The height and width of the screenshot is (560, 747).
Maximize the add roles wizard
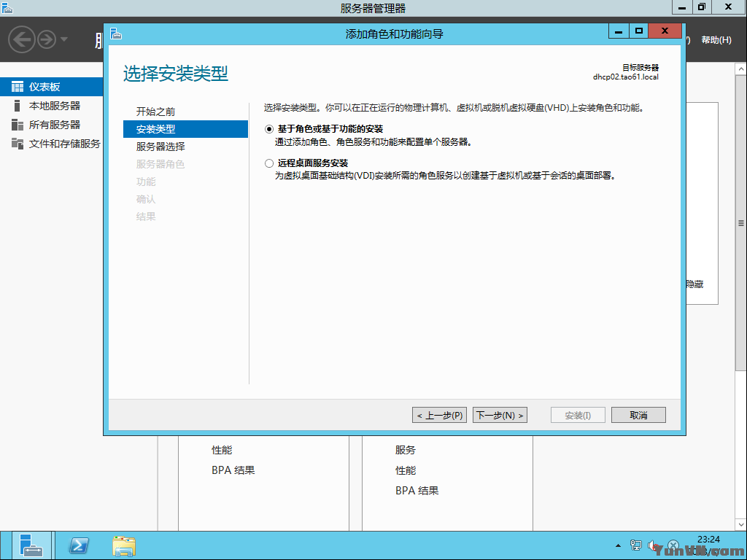[x=639, y=31]
